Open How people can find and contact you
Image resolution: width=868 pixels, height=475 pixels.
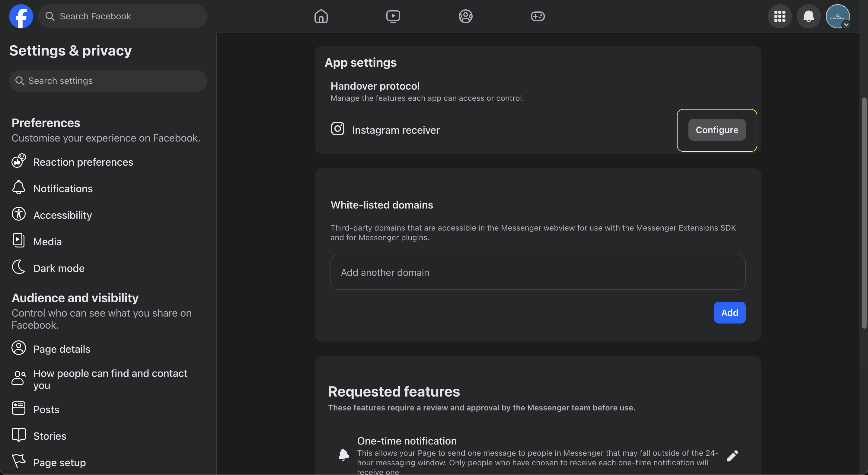tap(108, 379)
